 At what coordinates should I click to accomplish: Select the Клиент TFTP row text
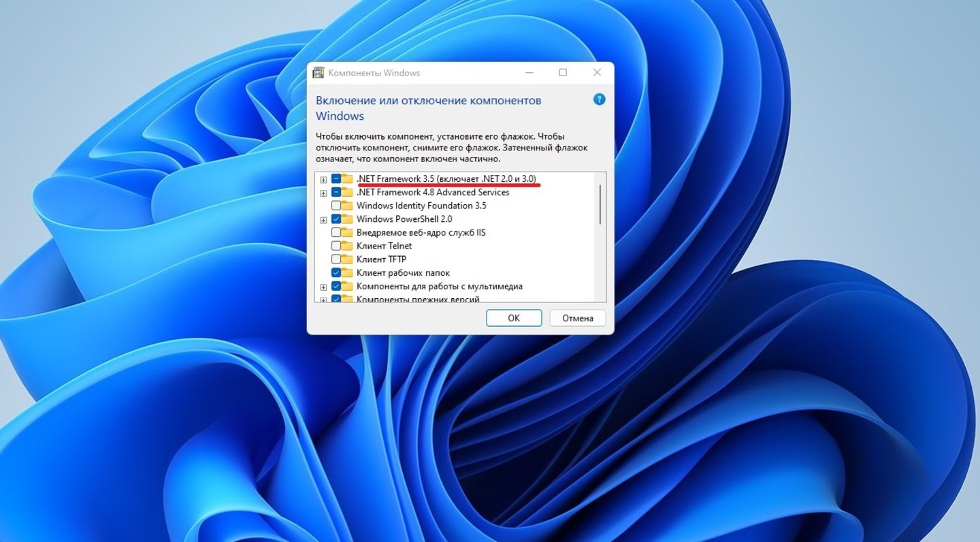tap(381, 259)
